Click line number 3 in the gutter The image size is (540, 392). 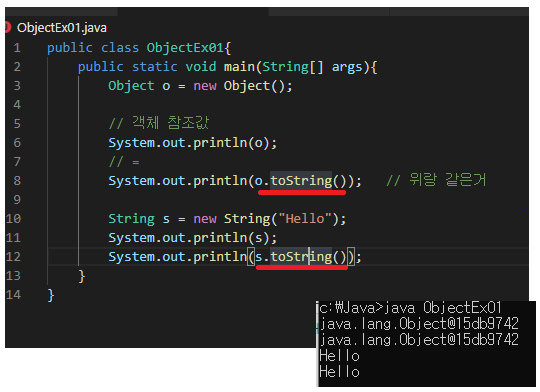coord(17,86)
